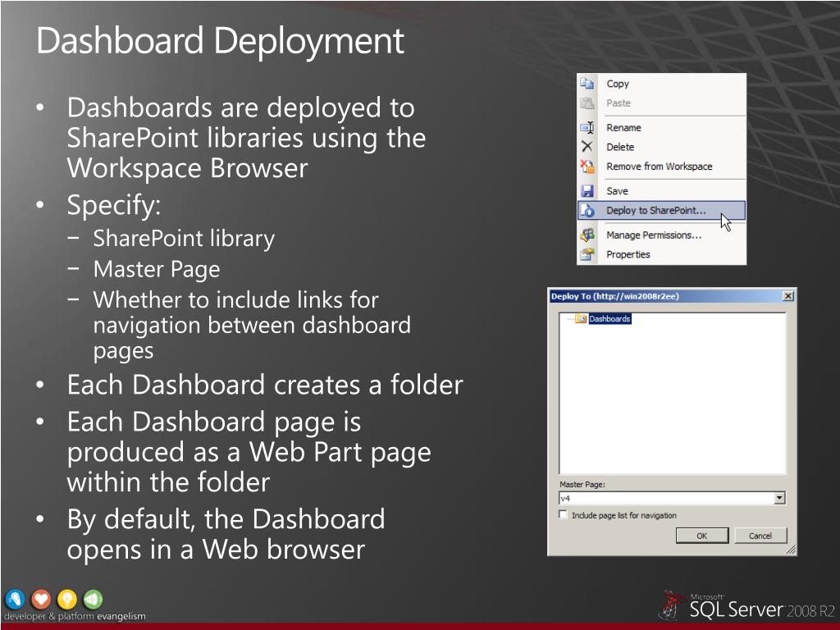Screen dimensions: 840x630
Task: Click the Master Page sub-bullet text
Action: tap(157, 269)
